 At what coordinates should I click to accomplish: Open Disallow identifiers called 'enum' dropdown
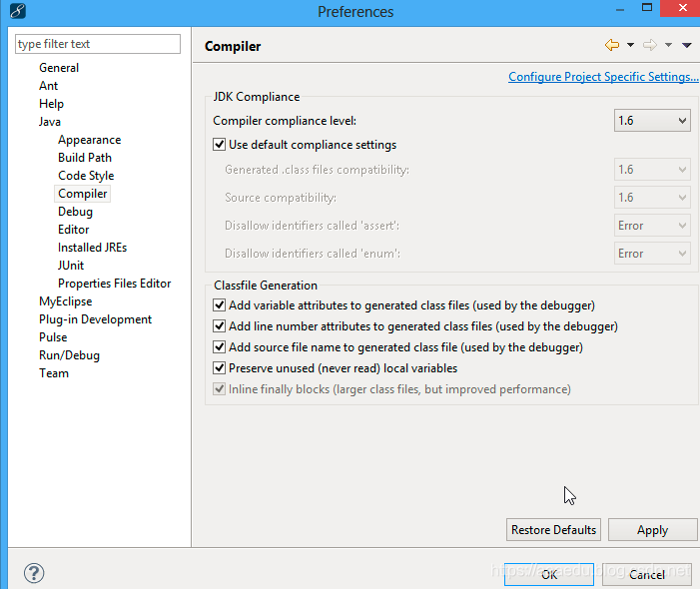(x=652, y=254)
